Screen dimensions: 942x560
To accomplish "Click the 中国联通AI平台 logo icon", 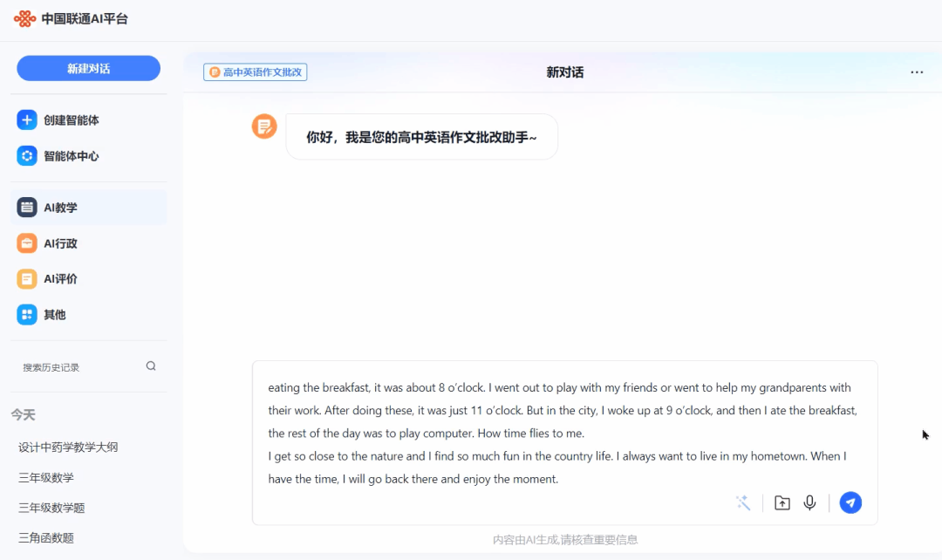I will point(24,17).
